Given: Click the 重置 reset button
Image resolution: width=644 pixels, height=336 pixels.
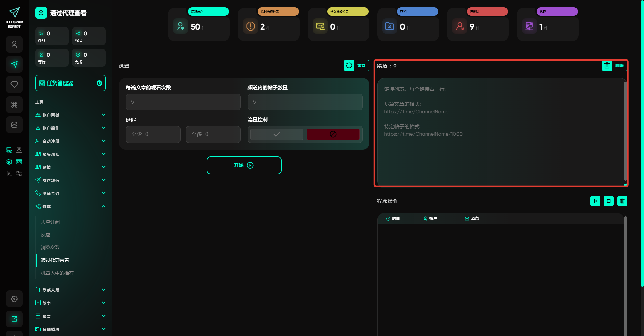Looking at the screenshot, I should [x=356, y=66].
